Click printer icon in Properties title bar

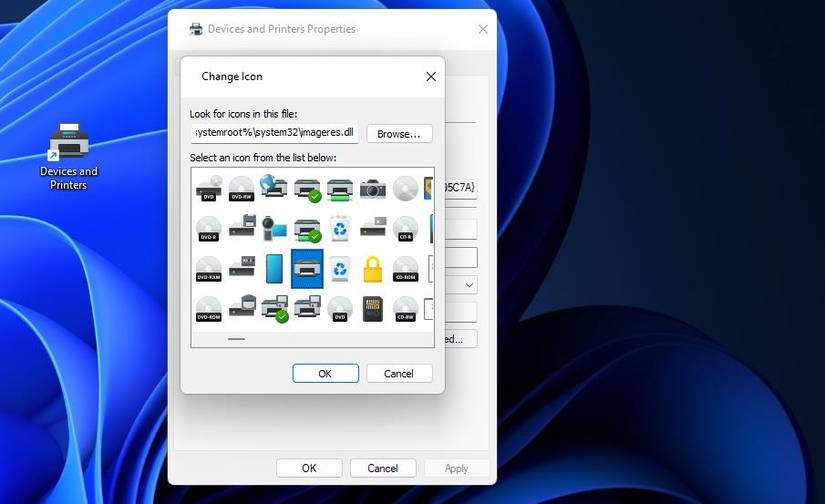coord(196,29)
